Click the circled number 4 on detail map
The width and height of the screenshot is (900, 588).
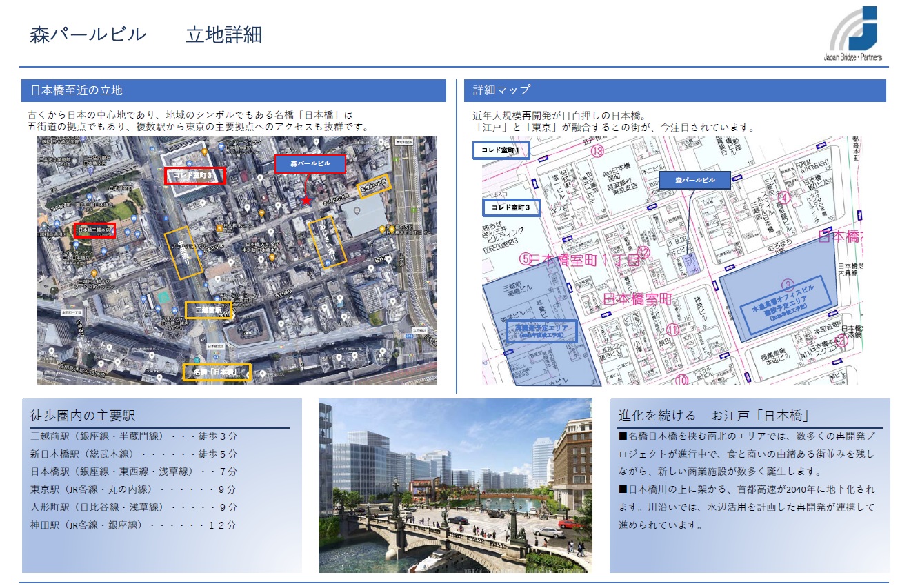(x=783, y=198)
